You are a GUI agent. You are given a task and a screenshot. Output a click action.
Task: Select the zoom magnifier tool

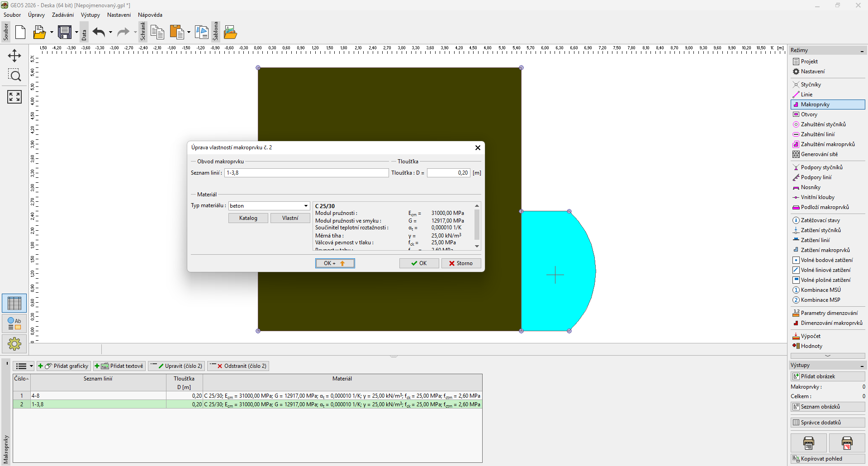(x=14, y=75)
